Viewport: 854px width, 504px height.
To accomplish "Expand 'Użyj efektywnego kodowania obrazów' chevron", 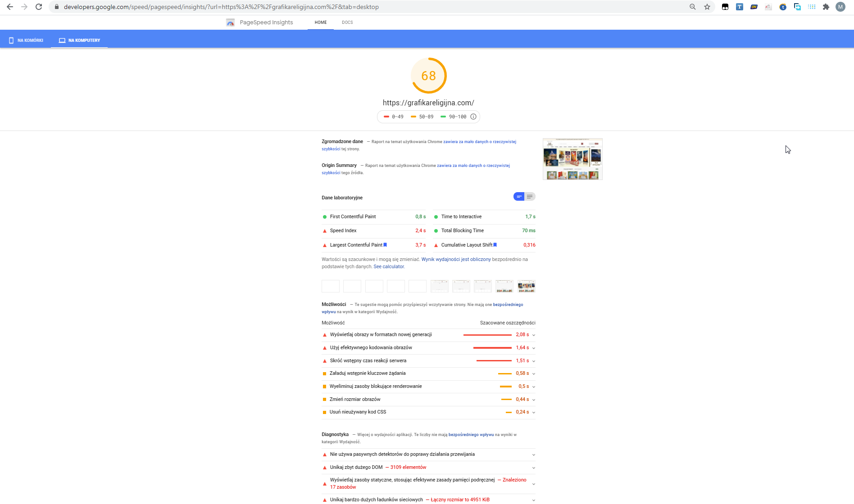I will (x=534, y=348).
